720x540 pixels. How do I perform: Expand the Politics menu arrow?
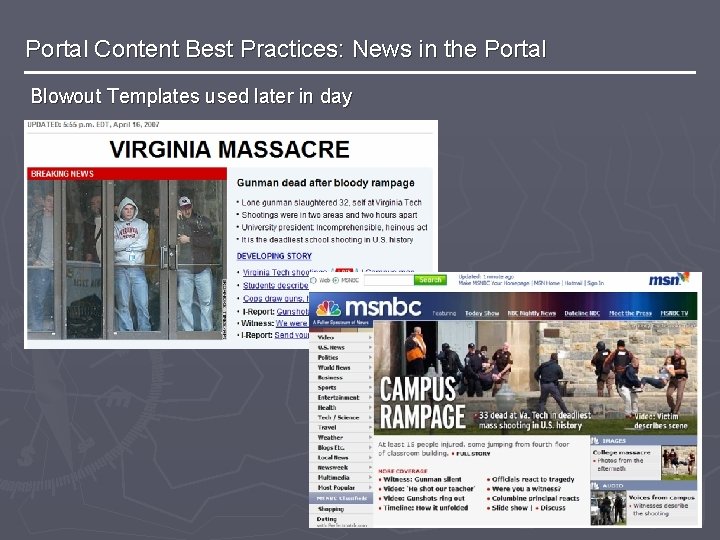pyautogui.click(x=370, y=357)
